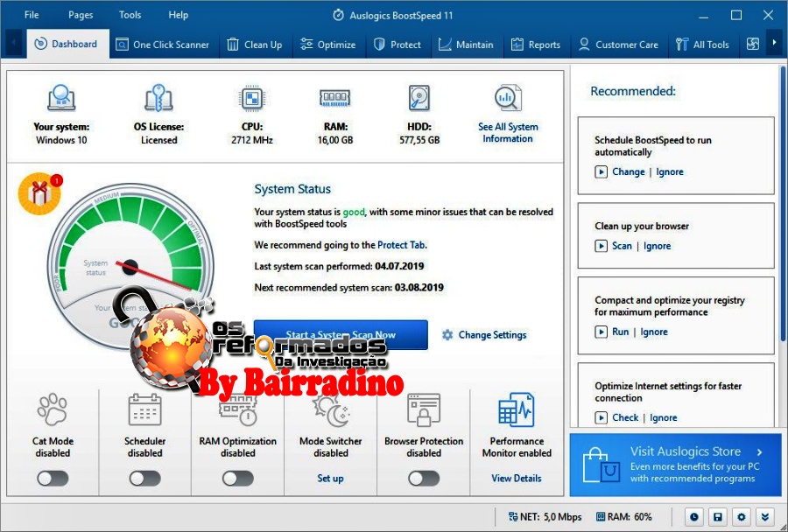
Task: Open the Help menu
Action: 179,15
